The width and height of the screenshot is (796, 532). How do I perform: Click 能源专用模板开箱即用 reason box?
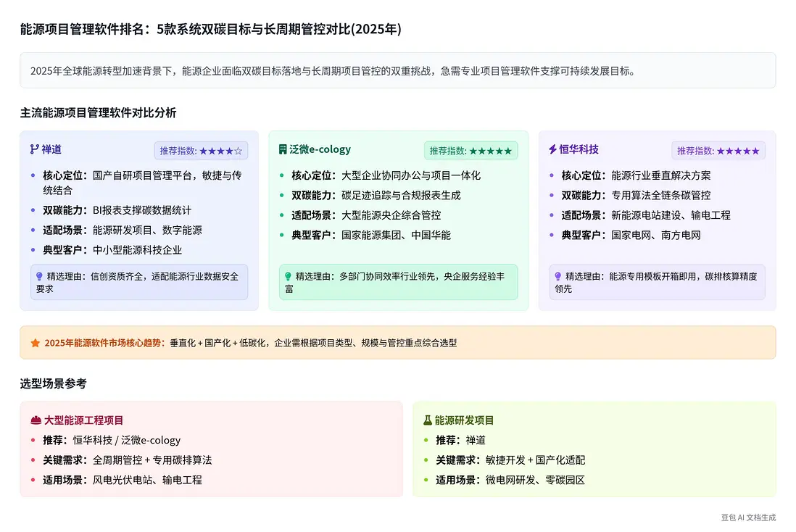657,282
